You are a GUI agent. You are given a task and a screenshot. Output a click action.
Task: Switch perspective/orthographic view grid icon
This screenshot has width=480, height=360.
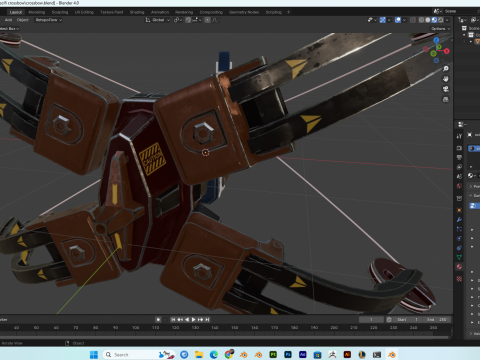[446, 99]
